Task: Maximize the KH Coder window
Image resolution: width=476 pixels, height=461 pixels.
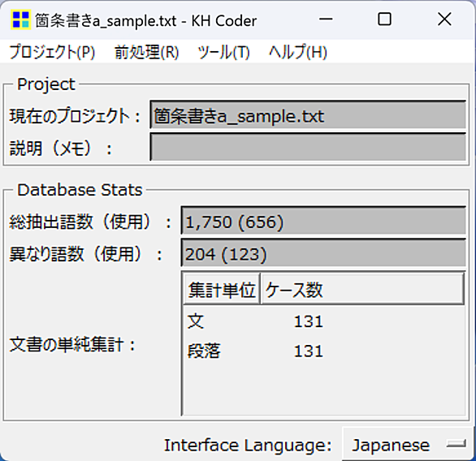Action: coord(384,19)
